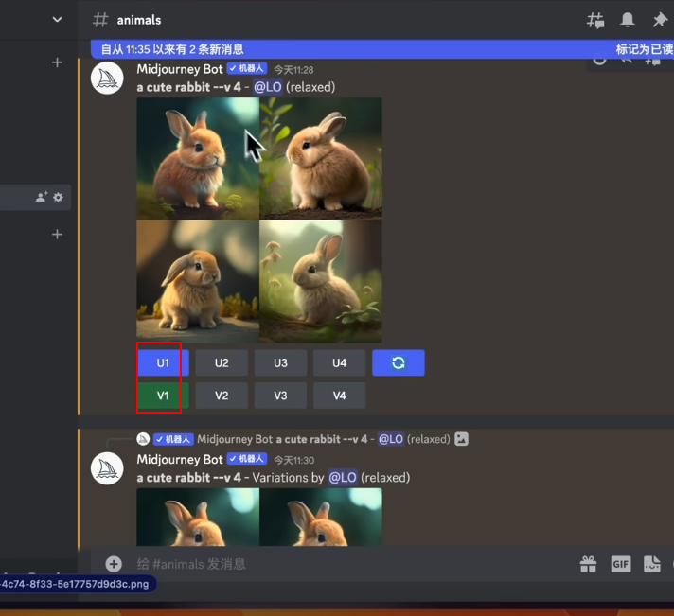The width and height of the screenshot is (674, 616).
Task: Click the message input field for #animals
Action: point(341,564)
